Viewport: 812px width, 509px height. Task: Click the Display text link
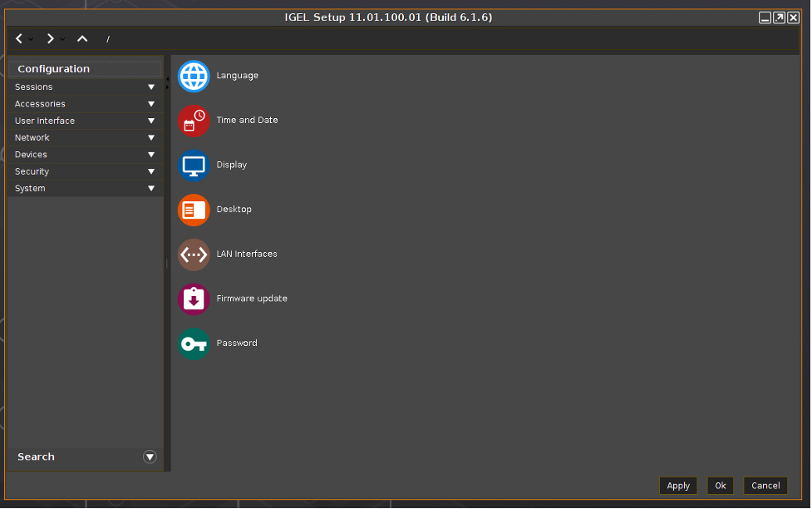tap(232, 165)
